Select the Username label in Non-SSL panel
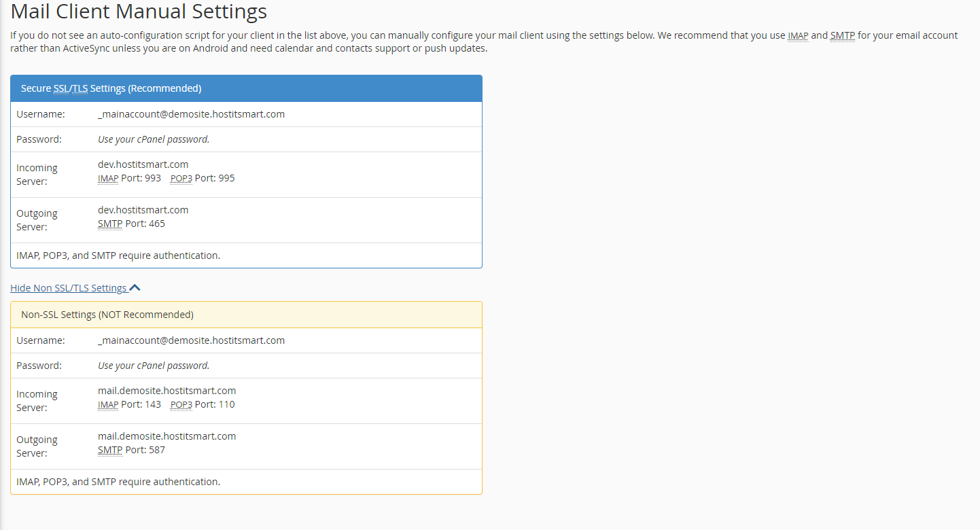The height and width of the screenshot is (530, 980). [x=41, y=340]
